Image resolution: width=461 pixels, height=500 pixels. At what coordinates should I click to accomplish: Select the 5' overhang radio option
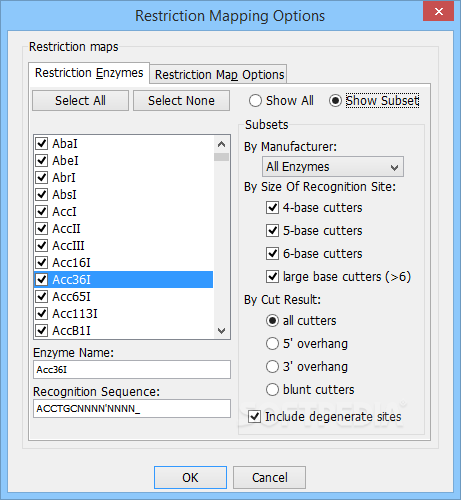tap(272, 344)
